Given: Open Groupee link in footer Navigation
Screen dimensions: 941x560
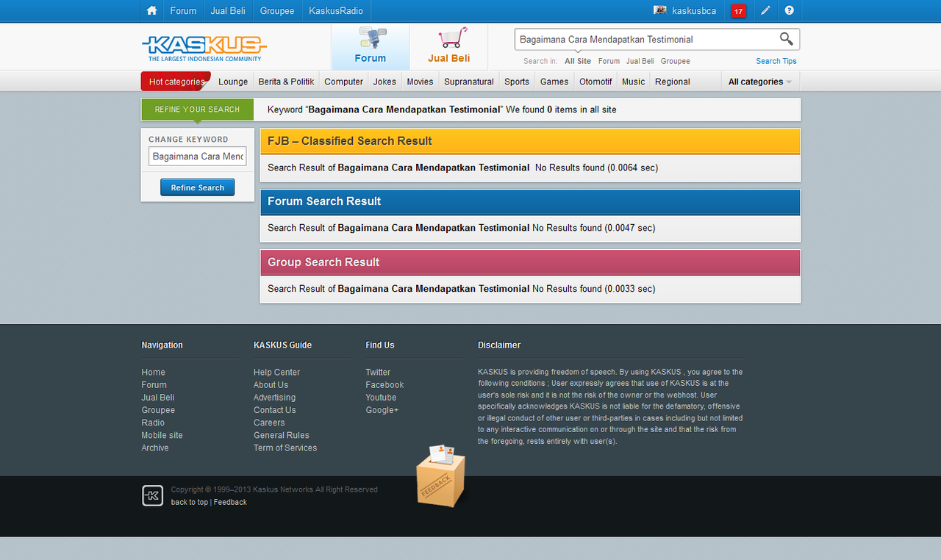Looking at the screenshot, I should coord(158,410).
